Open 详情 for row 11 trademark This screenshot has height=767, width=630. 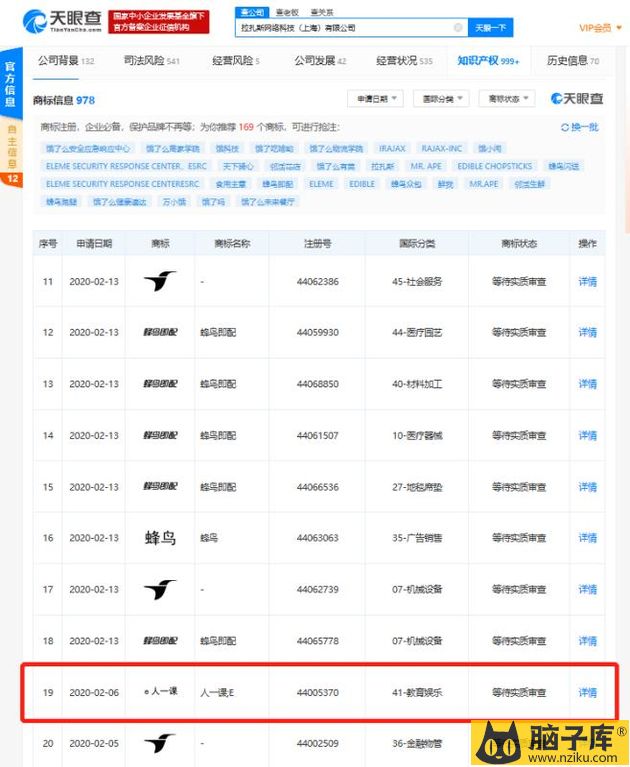click(x=587, y=282)
